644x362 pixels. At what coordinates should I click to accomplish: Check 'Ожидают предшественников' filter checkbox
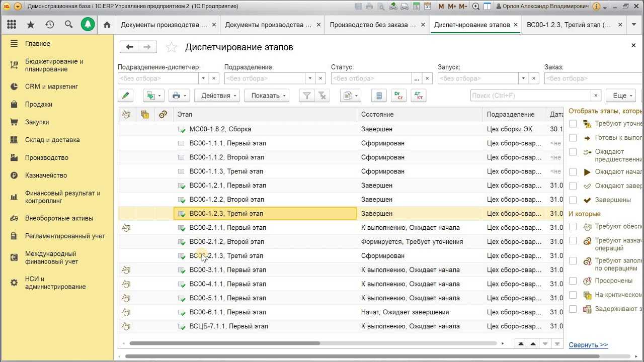(573, 152)
